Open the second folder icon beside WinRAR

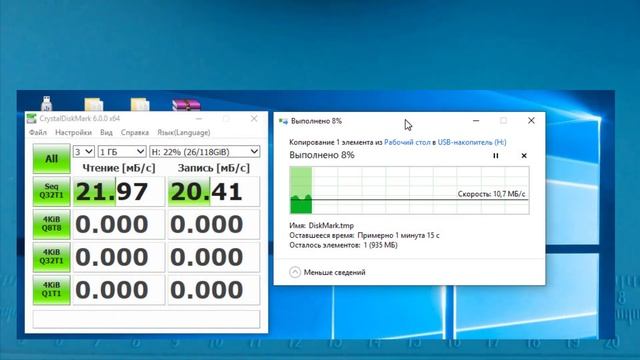140,104
